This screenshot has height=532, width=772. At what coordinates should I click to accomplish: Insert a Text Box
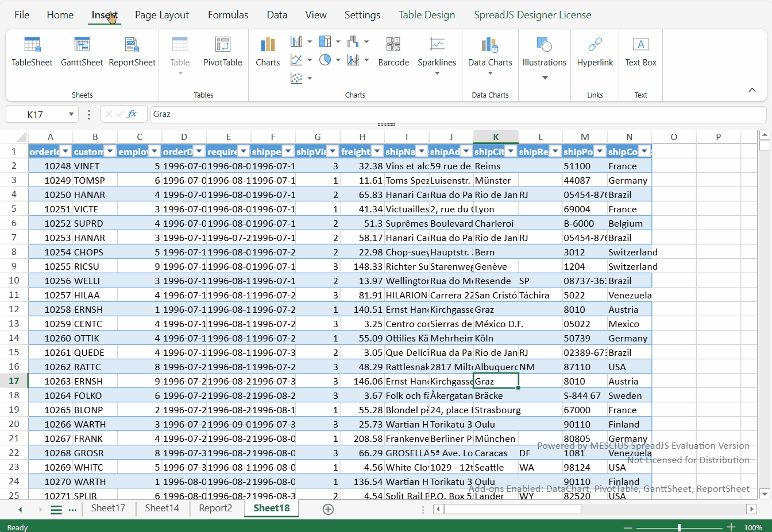pos(641,52)
